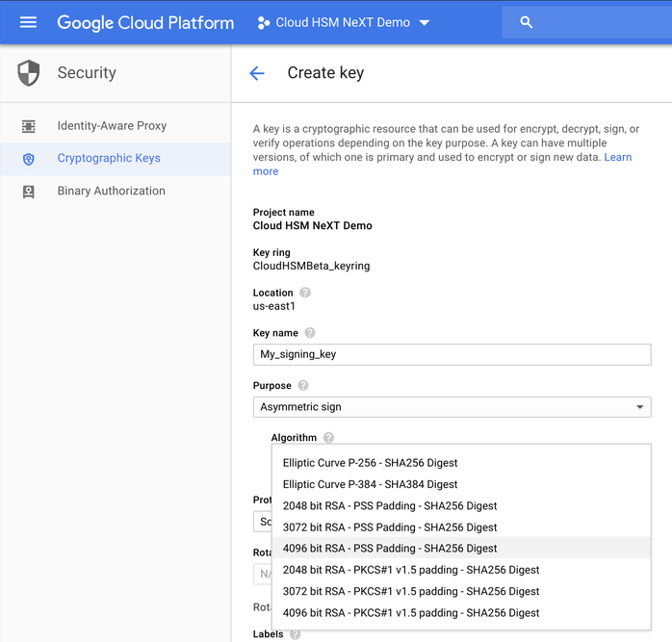
Task: Choose 2048 bit RSA PSS Padding option
Action: click(x=461, y=505)
